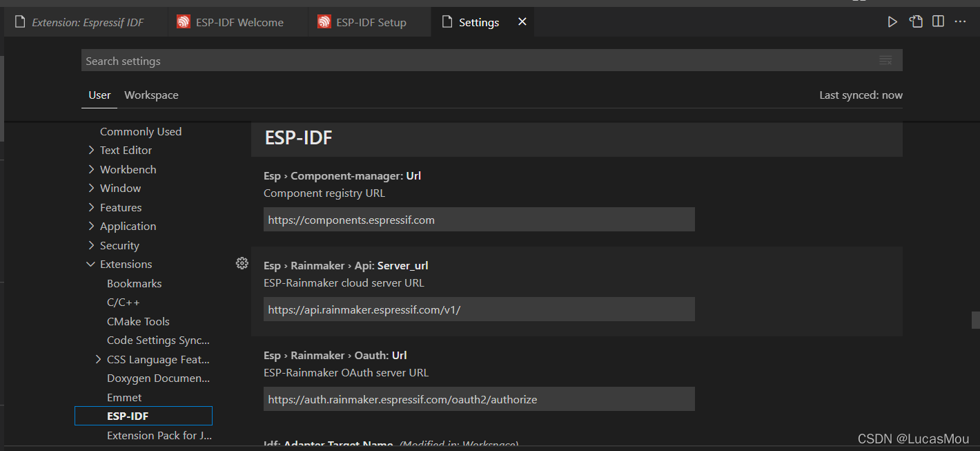Expand the CSS Language Features group

(x=98, y=359)
